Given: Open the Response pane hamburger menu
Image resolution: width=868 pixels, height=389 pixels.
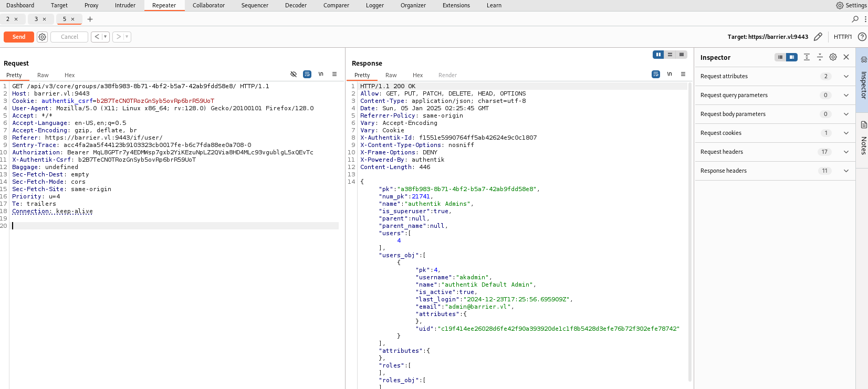Looking at the screenshot, I should [683, 75].
